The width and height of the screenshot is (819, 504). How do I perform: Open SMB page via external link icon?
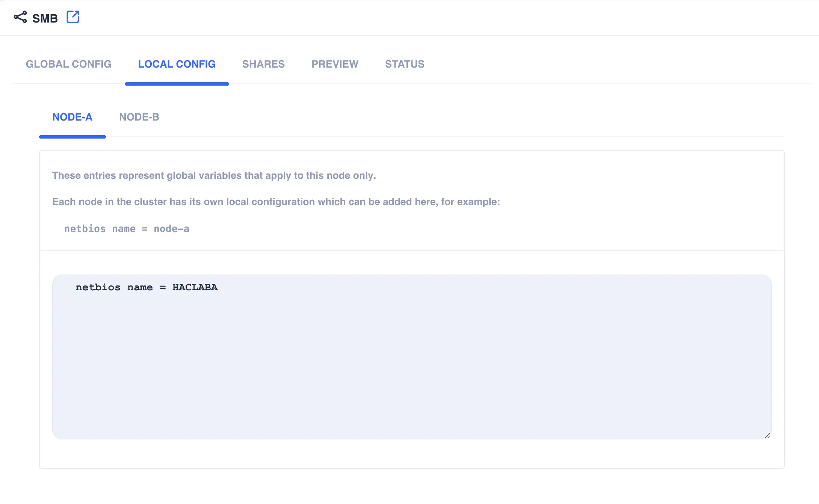pyautogui.click(x=73, y=17)
